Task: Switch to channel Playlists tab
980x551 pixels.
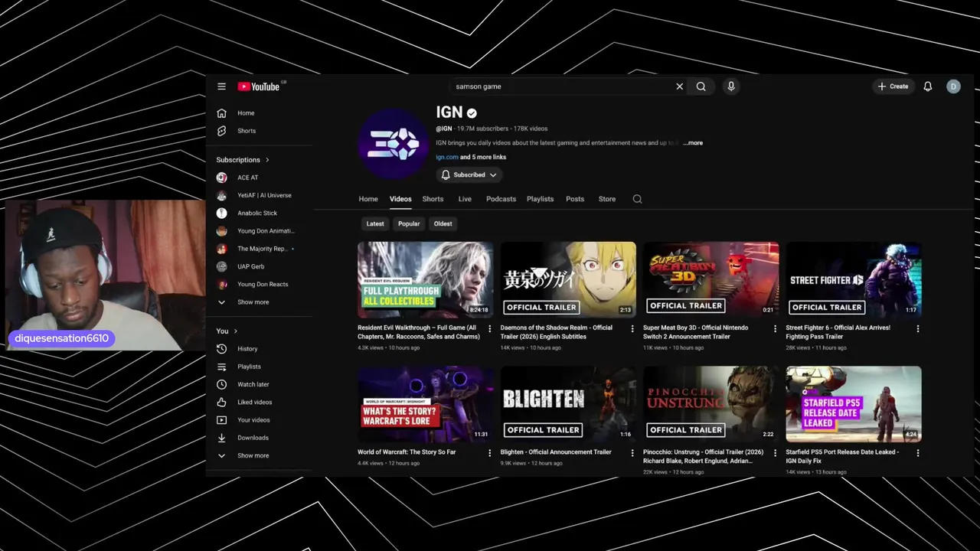Action: pos(540,199)
